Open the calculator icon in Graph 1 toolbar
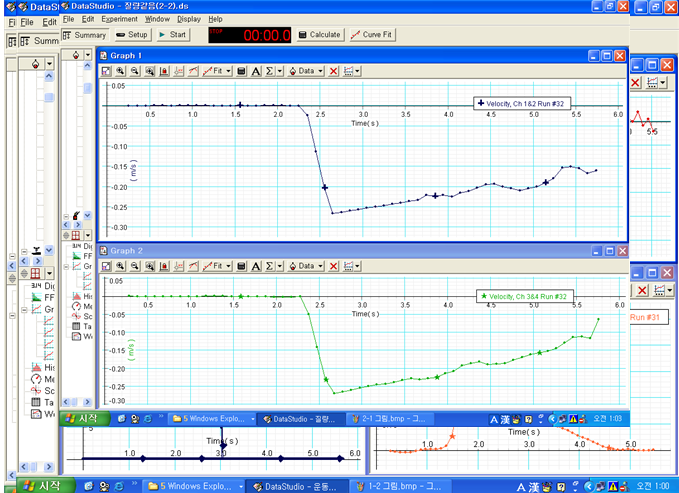679x493 pixels. click(242, 71)
